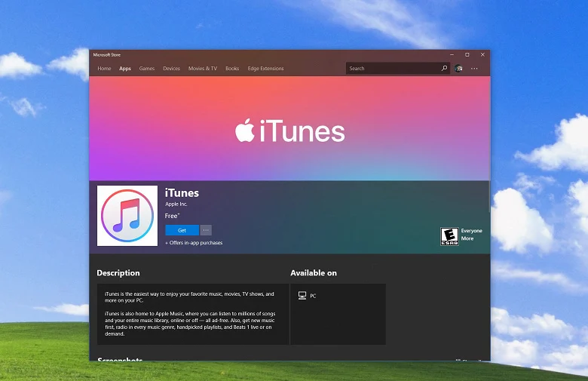Minimize the Microsoft Store window
588x381 pixels.
(452, 55)
